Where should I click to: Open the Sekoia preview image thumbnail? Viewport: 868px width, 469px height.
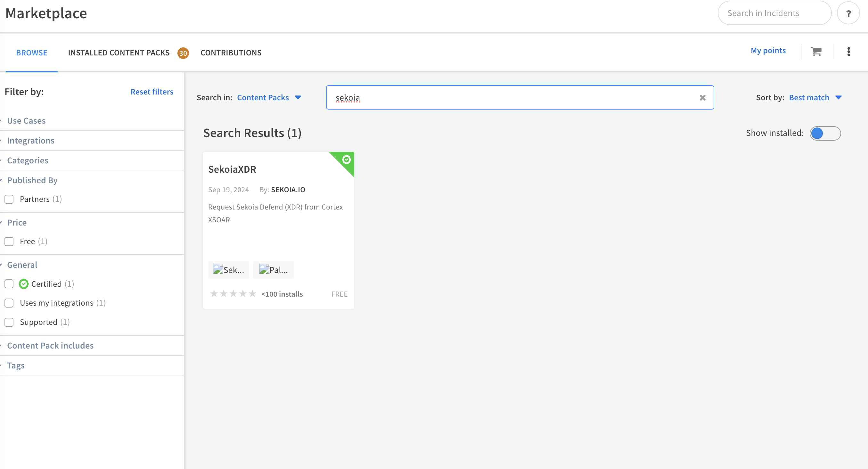pos(228,270)
